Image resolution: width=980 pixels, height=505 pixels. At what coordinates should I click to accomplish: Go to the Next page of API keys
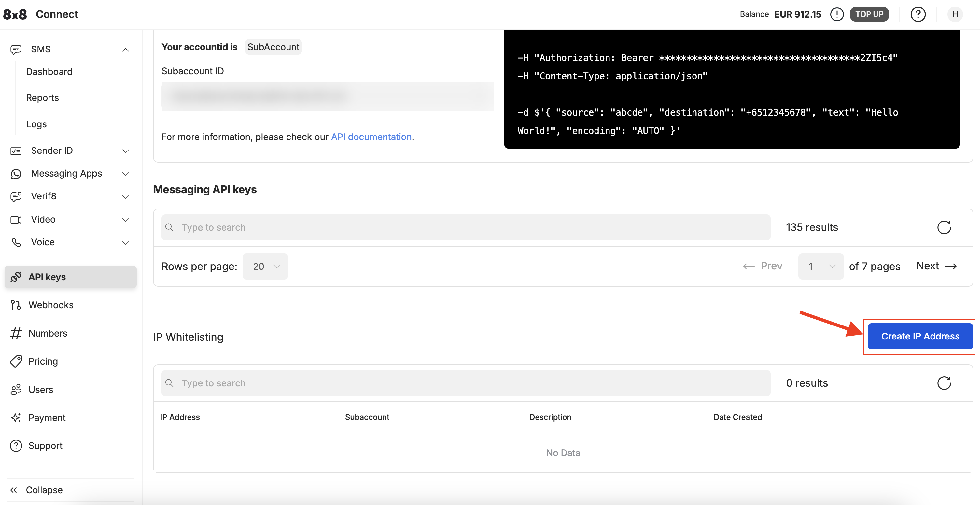pyautogui.click(x=936, y=266)
